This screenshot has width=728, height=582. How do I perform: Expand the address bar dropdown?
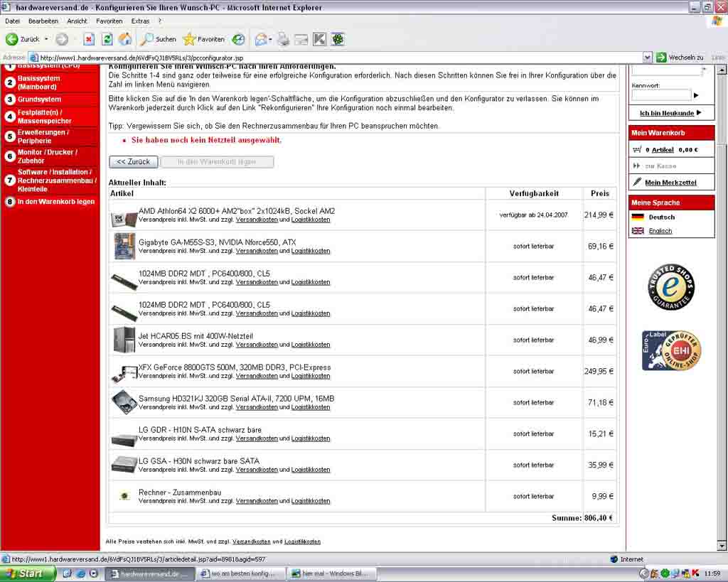click(x=648, y=58)
